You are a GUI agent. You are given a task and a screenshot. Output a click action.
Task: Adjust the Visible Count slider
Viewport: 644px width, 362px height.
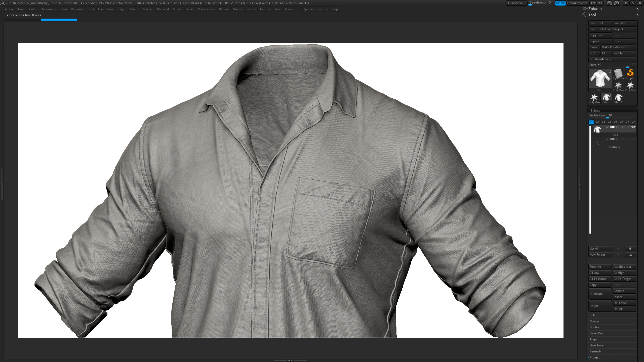point(607,118)
